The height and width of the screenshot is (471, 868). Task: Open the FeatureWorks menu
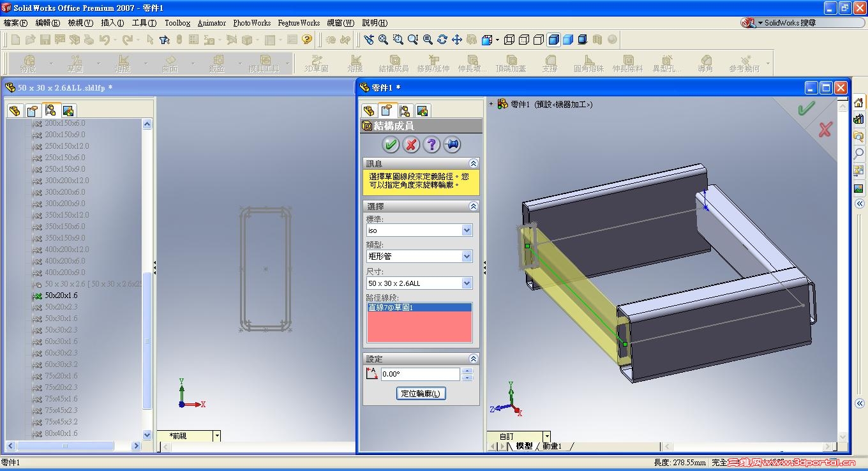(x=299, y=23)
